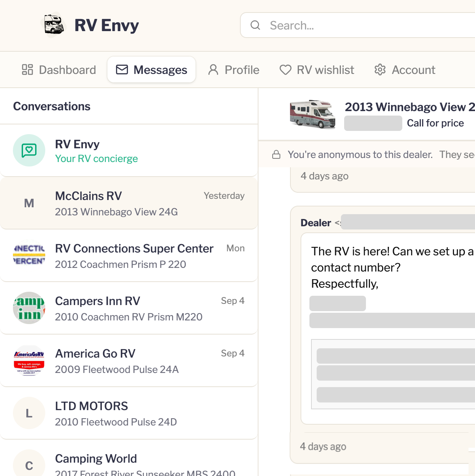Image resolution: width=475 pixels, height=476 pixels.
Task: Select the RV Connections Super Center logo
Action: click(x=29, y=255)
